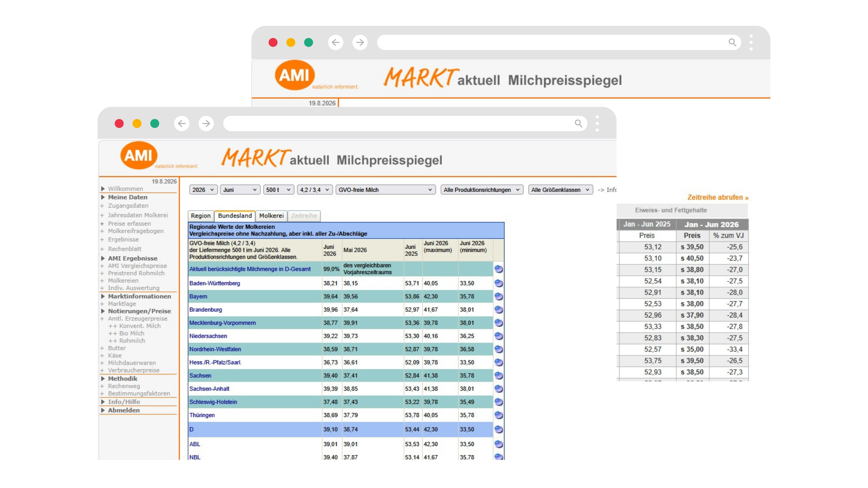This screenshot has width=868, height=488.
Task: Open the 4,2 / 3,4 fat-protein dropdown
Action: 315,190
